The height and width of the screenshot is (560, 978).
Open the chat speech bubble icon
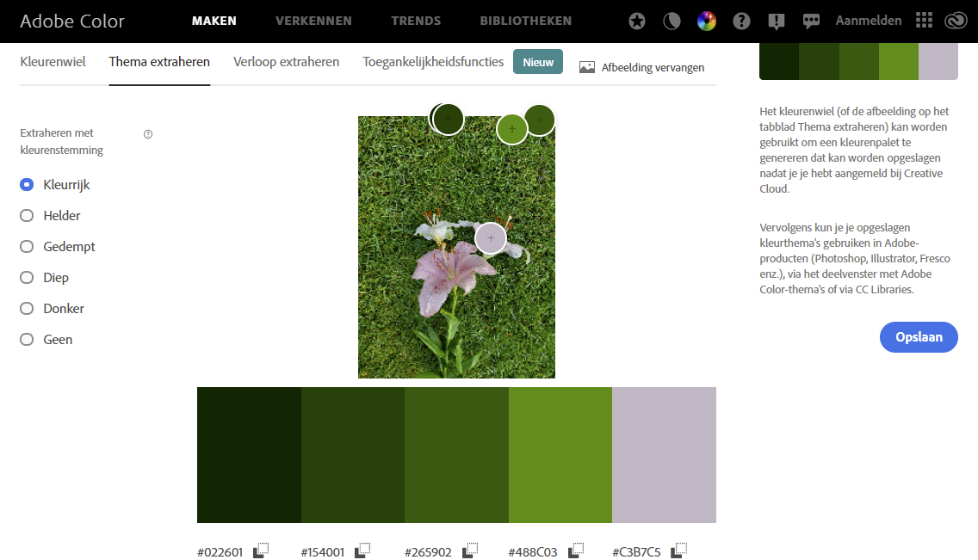coord(811,22)
